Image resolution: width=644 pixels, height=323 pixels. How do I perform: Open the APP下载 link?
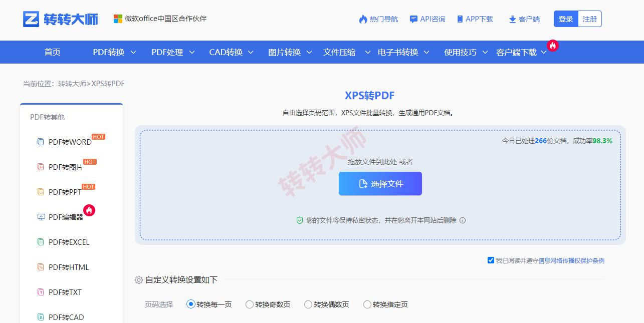[x=479, y=19]
